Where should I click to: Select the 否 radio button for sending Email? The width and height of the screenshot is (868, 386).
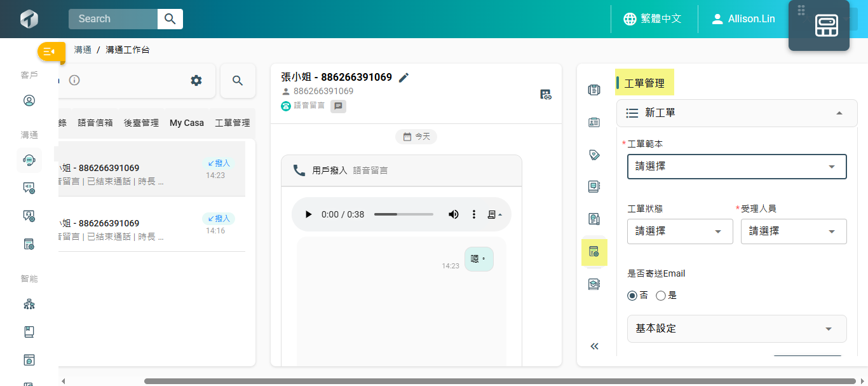click(632, 296)
